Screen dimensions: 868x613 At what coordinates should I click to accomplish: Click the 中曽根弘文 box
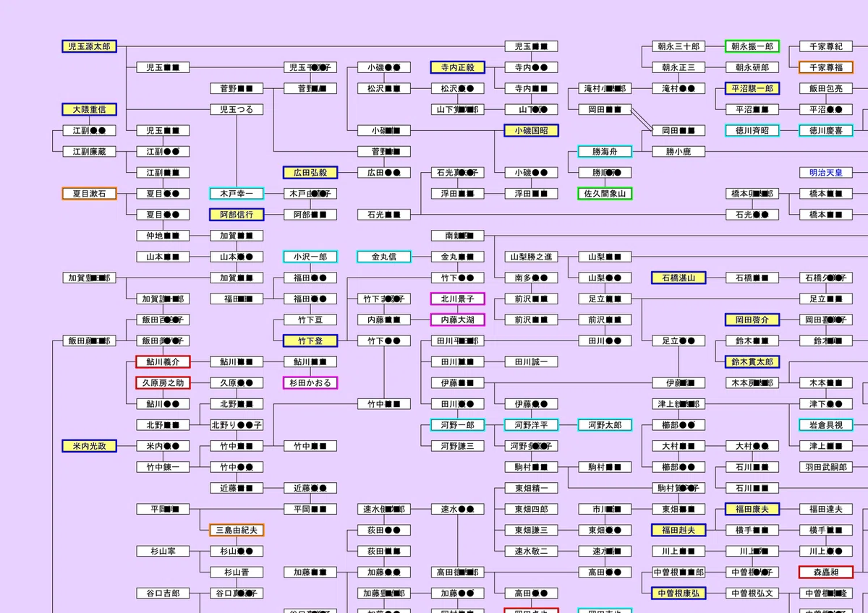(752, 593)
